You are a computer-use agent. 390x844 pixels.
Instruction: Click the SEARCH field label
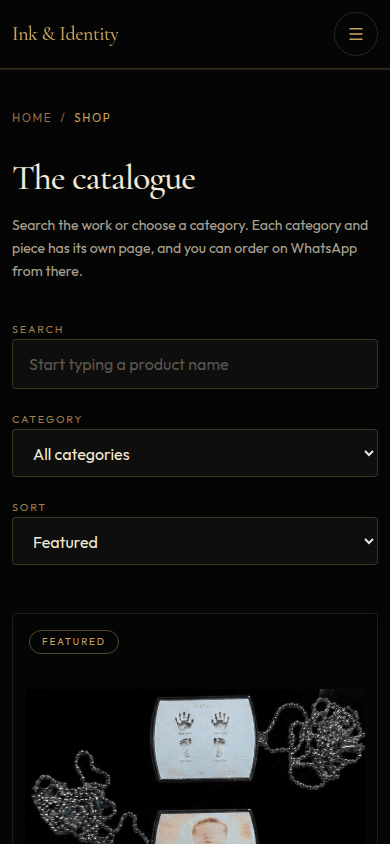point(38,329)
